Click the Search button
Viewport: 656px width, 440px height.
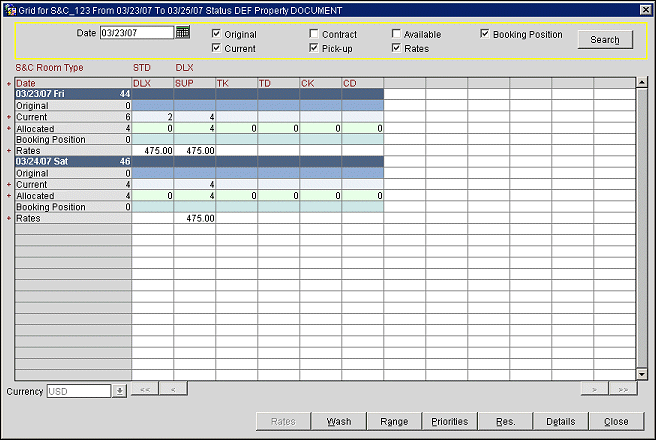tap(604, 40)
